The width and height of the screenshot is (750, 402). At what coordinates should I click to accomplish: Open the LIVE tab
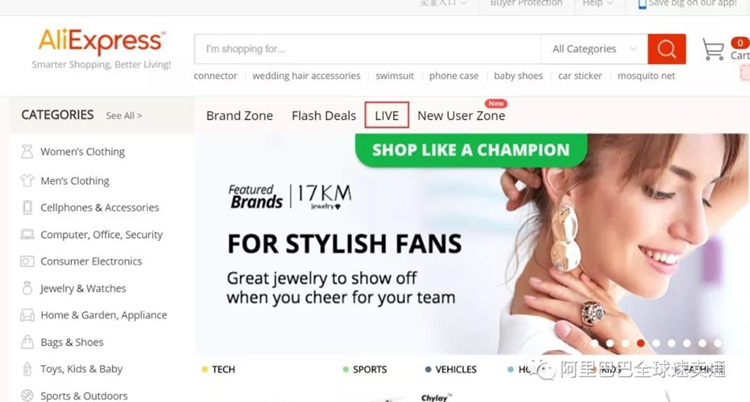coord(386,115)
